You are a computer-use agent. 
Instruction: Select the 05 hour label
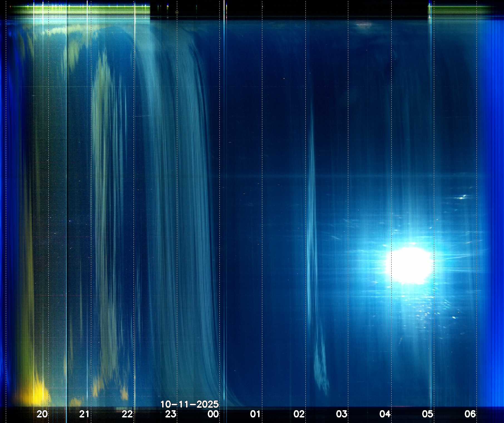(x=428, y=414)
